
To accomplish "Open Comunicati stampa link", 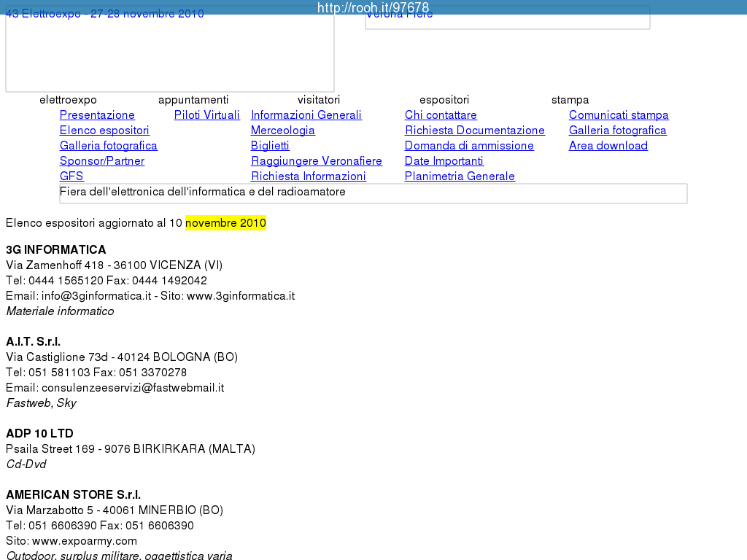I will pos(619,115).
